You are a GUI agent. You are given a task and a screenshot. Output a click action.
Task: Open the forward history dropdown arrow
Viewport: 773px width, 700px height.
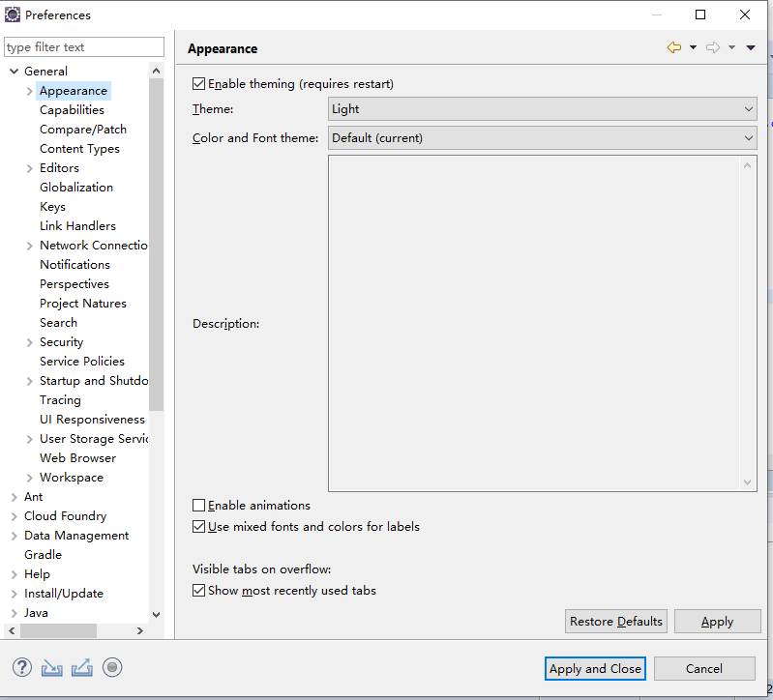pos(731,47)
